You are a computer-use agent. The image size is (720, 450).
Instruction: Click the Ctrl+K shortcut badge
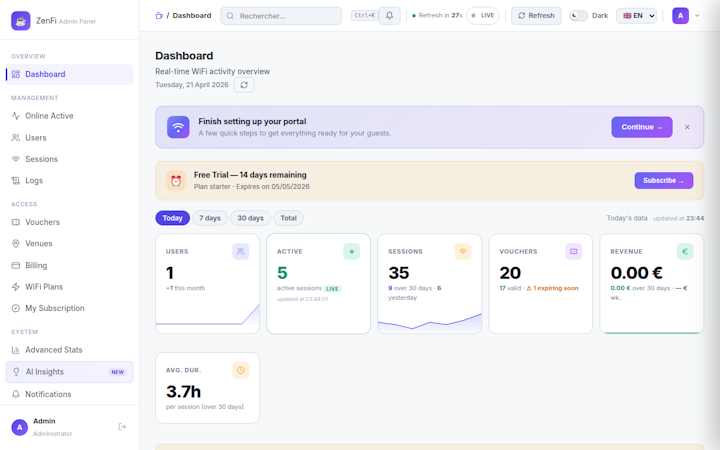pos(365,16)
